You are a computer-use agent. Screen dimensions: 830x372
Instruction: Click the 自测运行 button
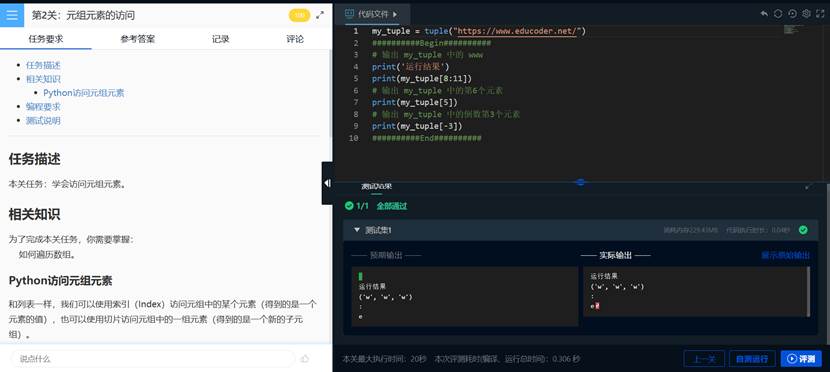[x=752, y=359]
